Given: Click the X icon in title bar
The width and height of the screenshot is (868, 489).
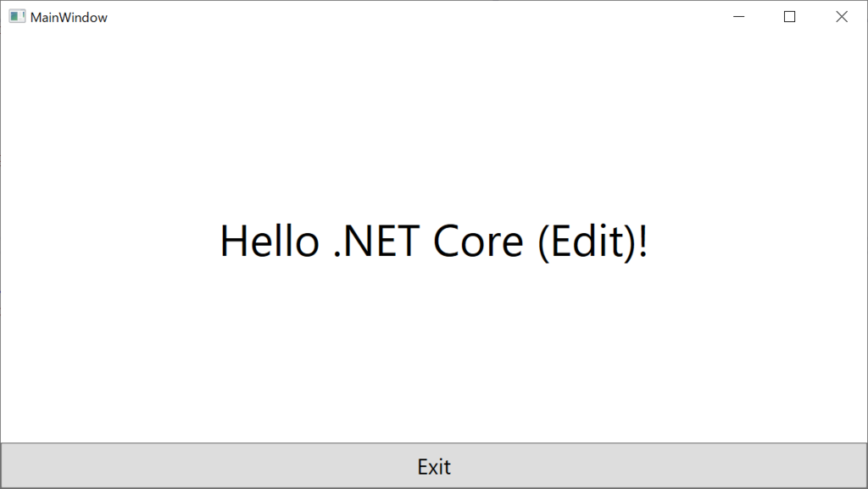Looking at the screenshot, I should (842, 17).
